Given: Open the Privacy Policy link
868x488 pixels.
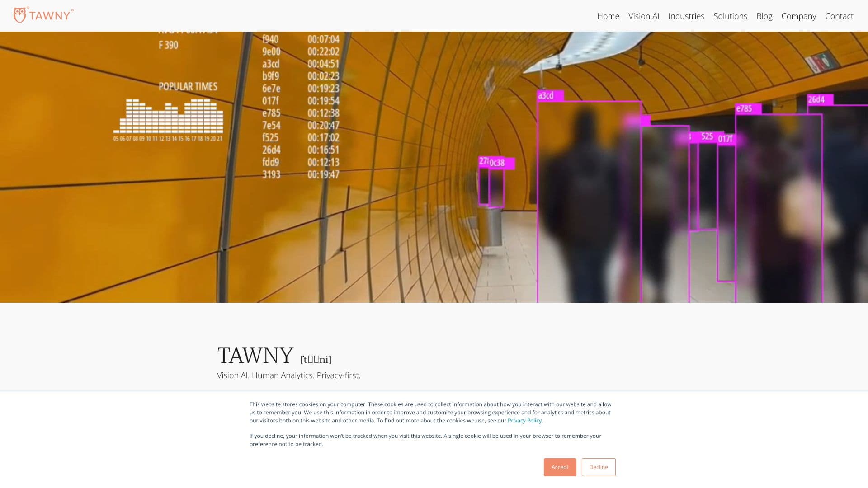Looking at the screenshot, I should point(524,420).
